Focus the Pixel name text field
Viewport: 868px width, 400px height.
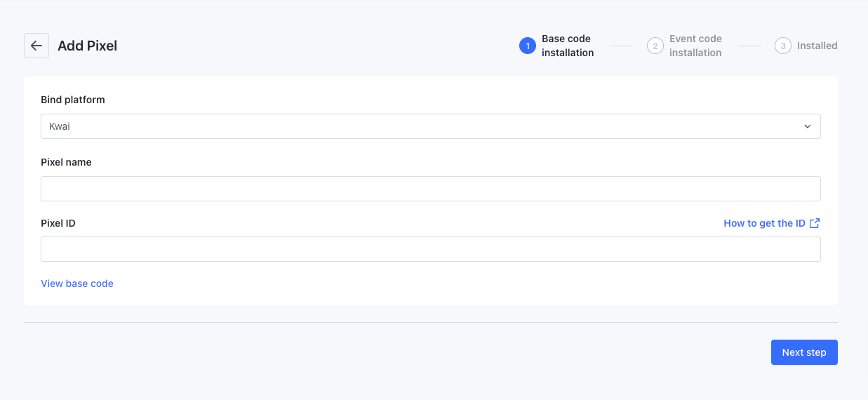[x=430, y=189]
